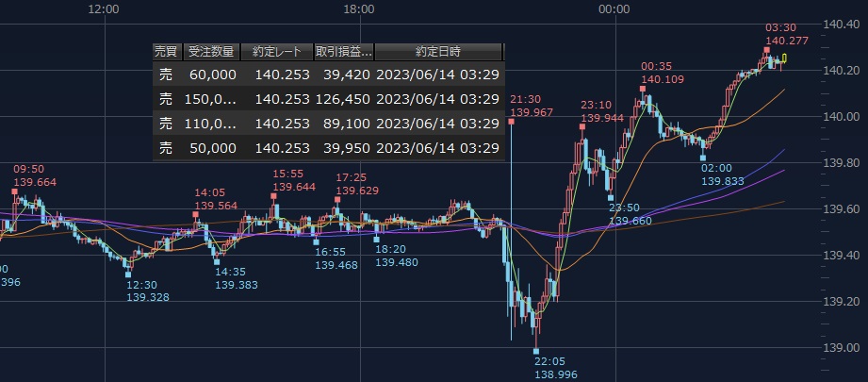The image size is (868, 382).
Task: Click the 09:50 high marker at 139.664
Action: 15,191
